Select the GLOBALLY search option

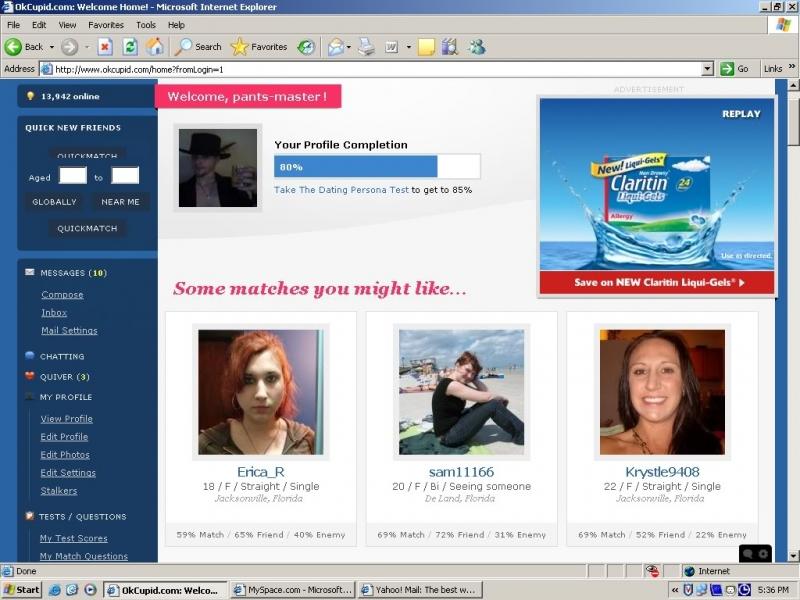54,202
